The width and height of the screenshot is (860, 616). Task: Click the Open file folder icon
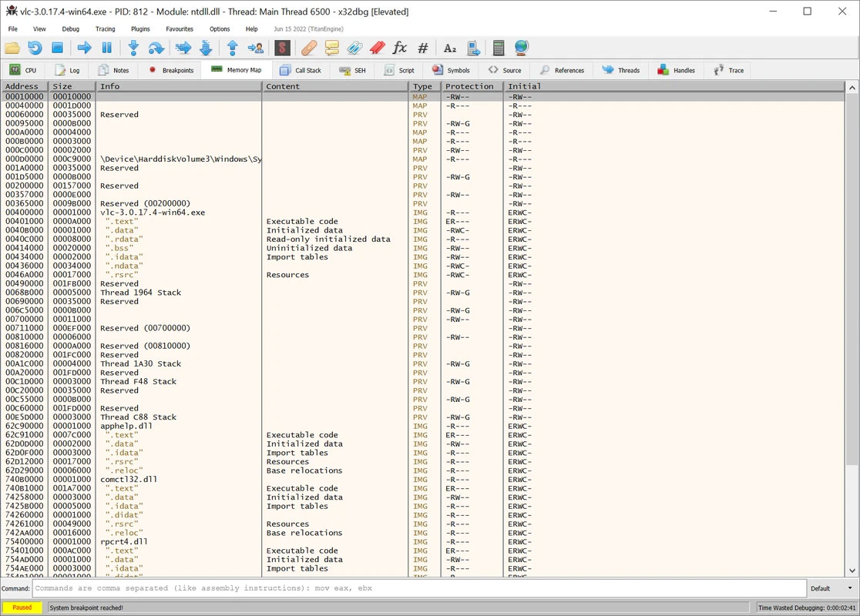pyautogui.click(x=12, y=48)
